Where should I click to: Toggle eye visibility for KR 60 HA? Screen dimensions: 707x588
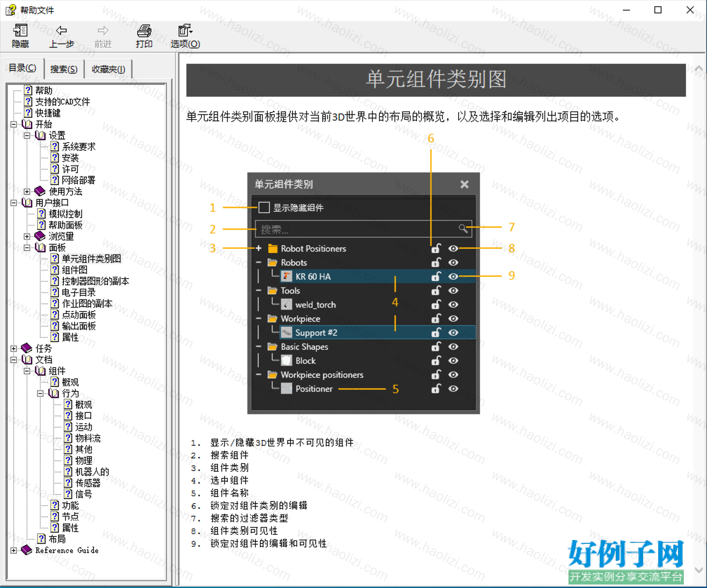453,276
